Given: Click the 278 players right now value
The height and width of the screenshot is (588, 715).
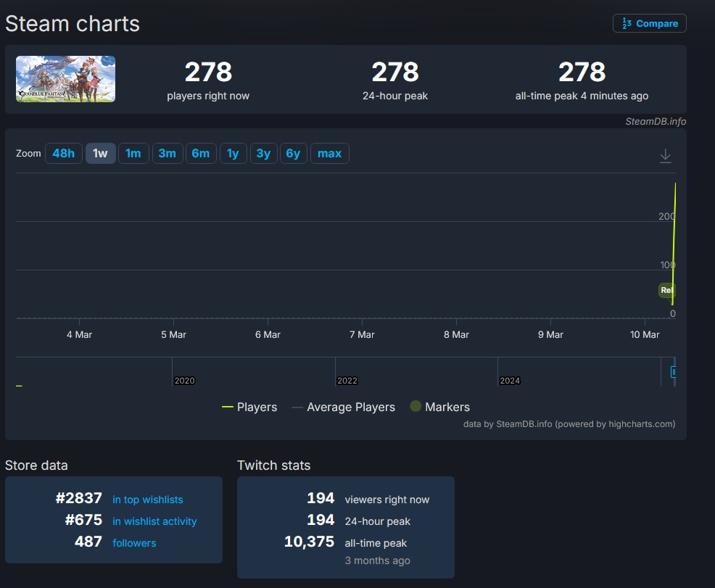Looking at the screenshot, I should pyautogui.click(x=208, y=72).
